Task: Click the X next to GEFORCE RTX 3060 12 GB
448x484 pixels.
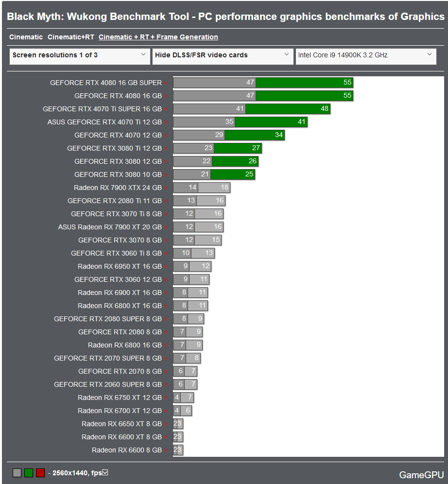Action: 166,280
